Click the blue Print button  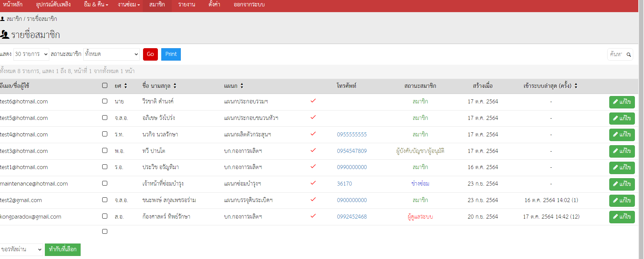(171, 54)
